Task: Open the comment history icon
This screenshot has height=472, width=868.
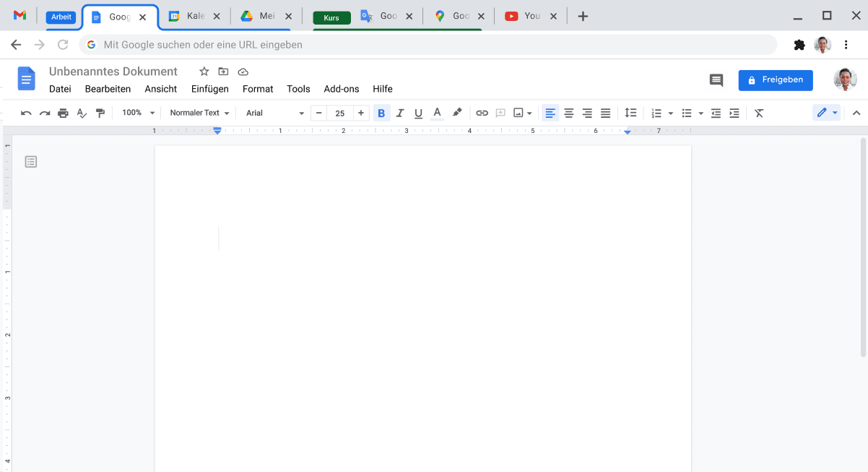Action: coord(716,80)
